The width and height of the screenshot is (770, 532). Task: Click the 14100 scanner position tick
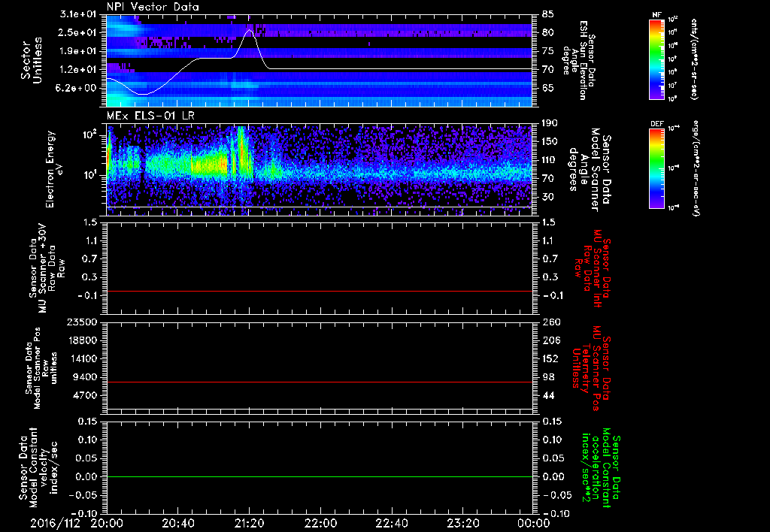click(81, 358)
